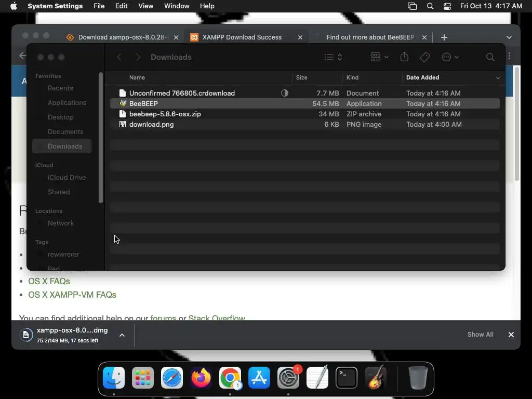
Task: Open the Trash in the Dock
Action: (418, 378)
